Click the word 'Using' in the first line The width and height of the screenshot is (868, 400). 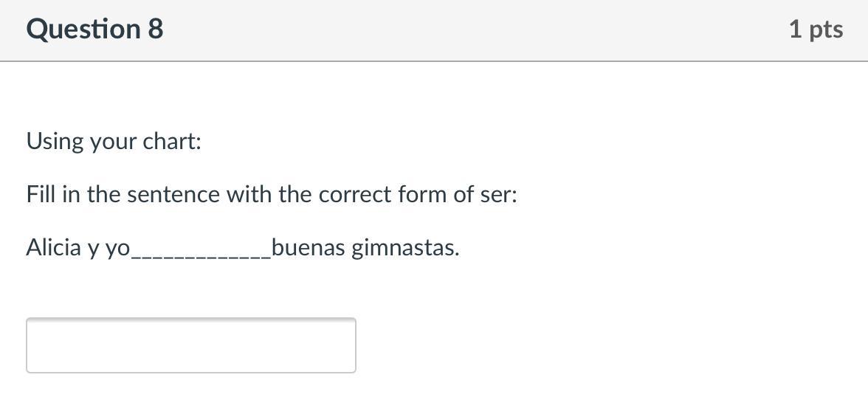tap(55, 141)
